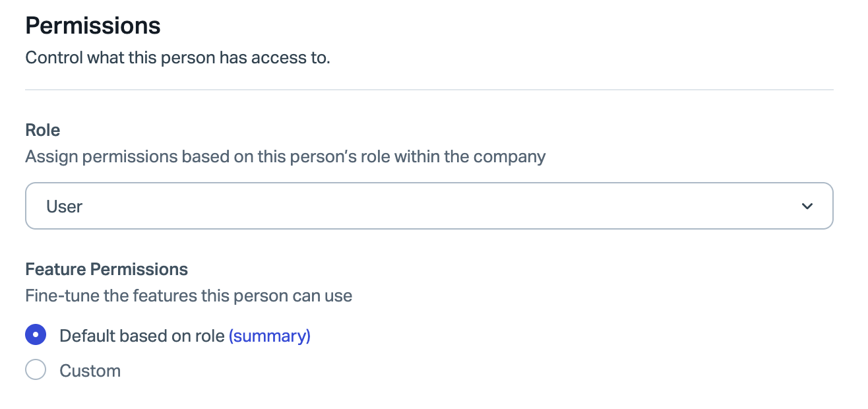This screenshot has height=409, width=868.
Task: Click the "Custom" option label text
Action: coord(90,371)
